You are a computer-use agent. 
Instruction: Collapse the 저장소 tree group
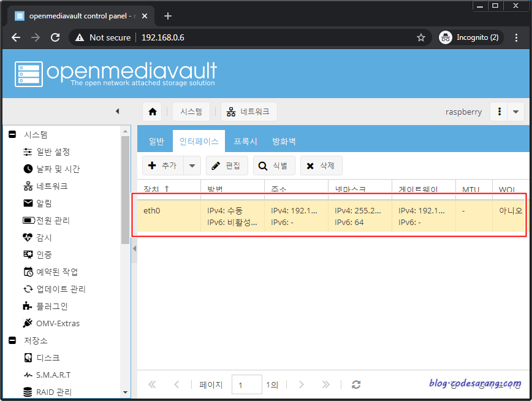tap(12, 340)
